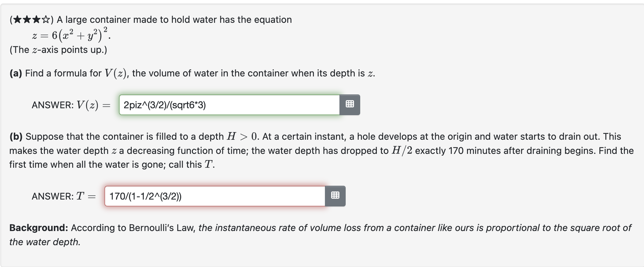Select the answer 170/(1-1/2^(3/2))
The image size is (644, 267).
tap(146, 196)
